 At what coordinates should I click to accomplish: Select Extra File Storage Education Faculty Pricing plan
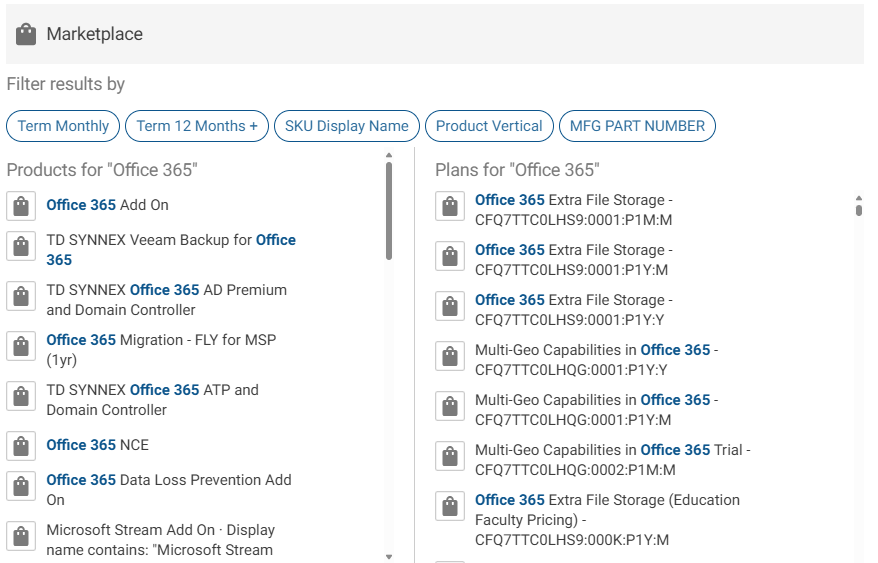coord(608,520)
